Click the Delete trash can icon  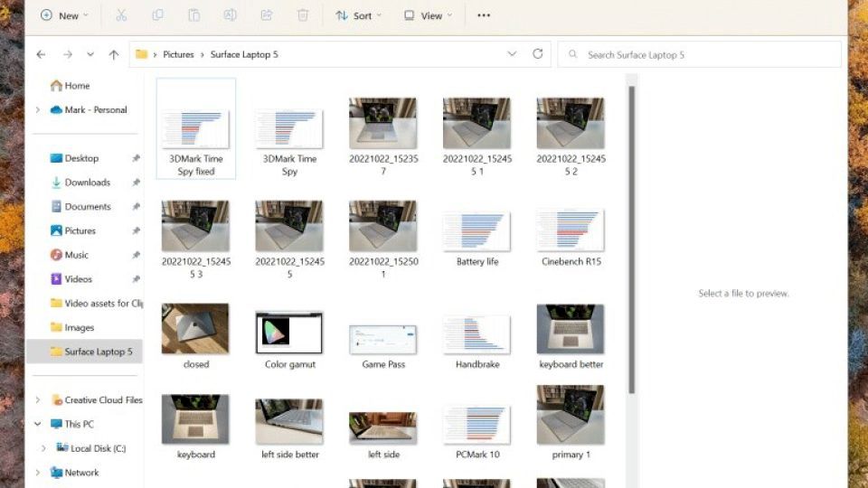pos(303,15)
